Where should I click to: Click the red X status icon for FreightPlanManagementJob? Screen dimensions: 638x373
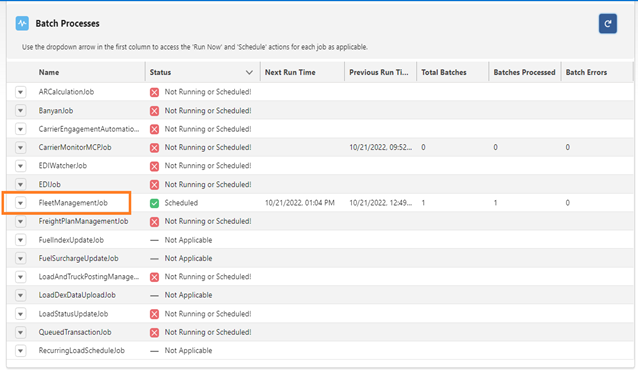coord(154,222)
